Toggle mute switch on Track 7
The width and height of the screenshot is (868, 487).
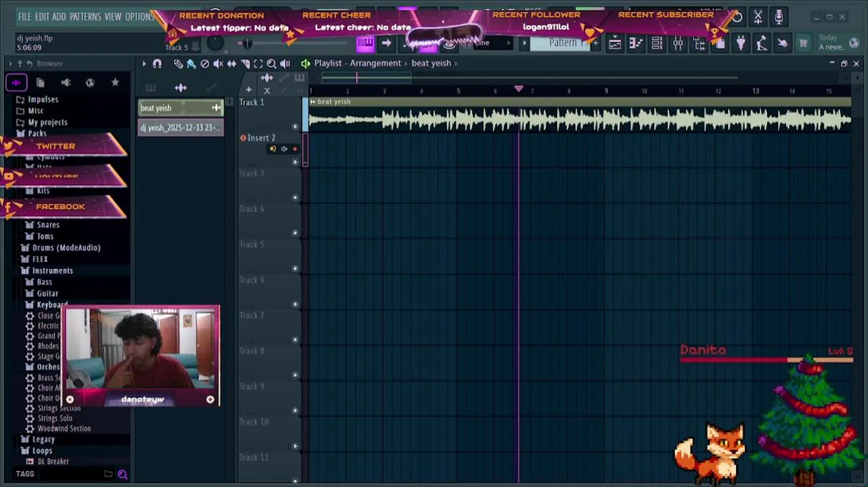point(295,340)
